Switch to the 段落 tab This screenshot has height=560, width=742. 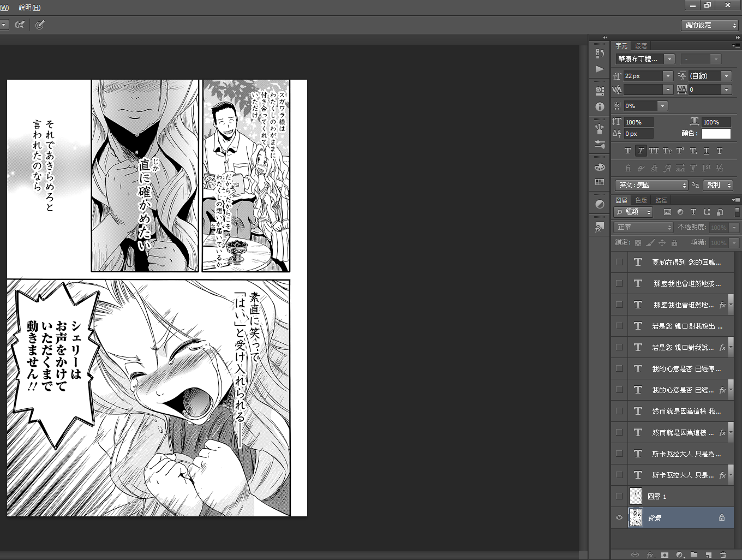641,46
